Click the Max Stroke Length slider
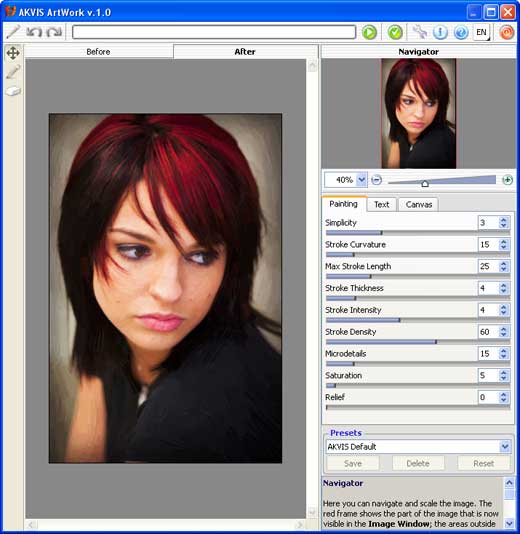Viewport: 520px width, 534px height. tap(417, 277)
